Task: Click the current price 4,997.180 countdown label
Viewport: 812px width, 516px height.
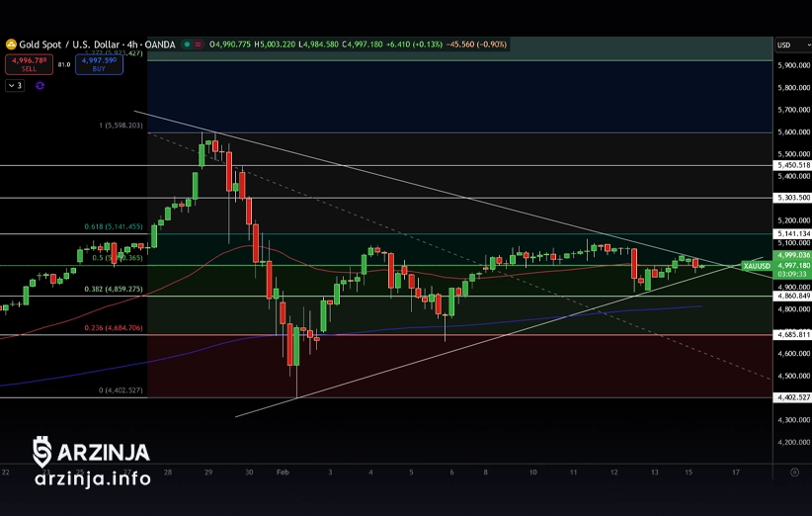Action: pyautogui.click(x=792, y=265)
